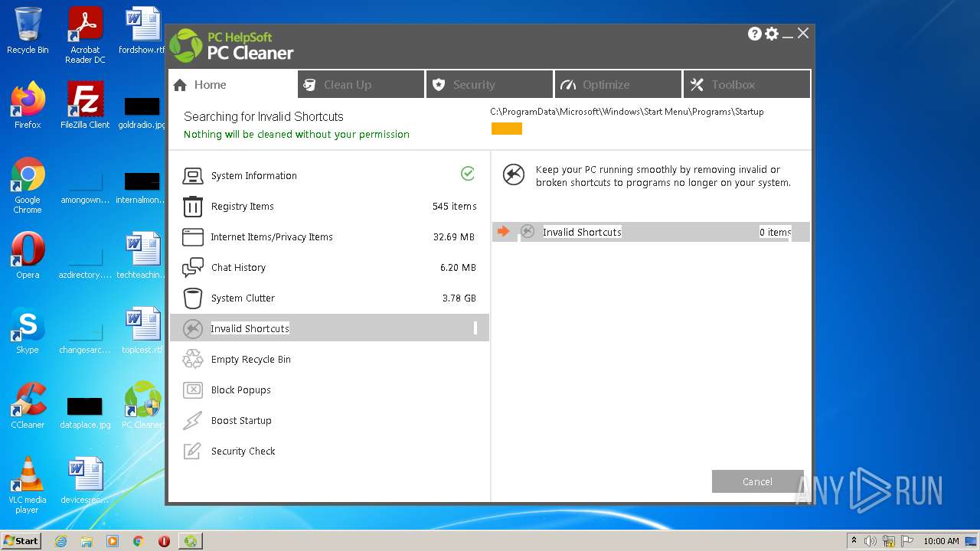Select the PC Cleaner desktop shortcut
Screen dimensions: 980x551
(x=142, y=406)
